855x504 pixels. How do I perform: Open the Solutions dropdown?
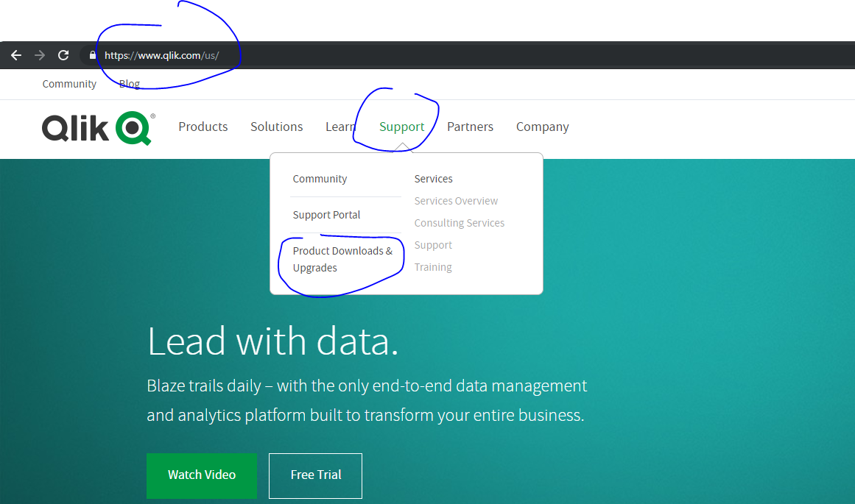pos(276,126)
